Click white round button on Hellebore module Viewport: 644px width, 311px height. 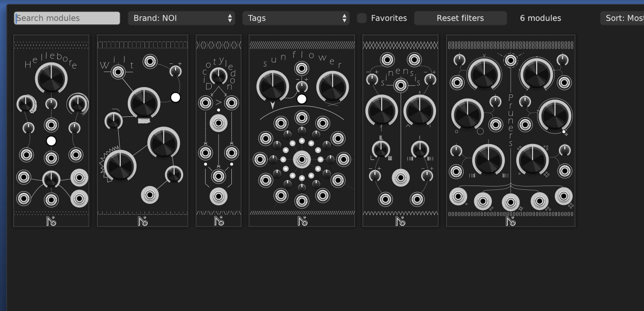pos(51,141)
